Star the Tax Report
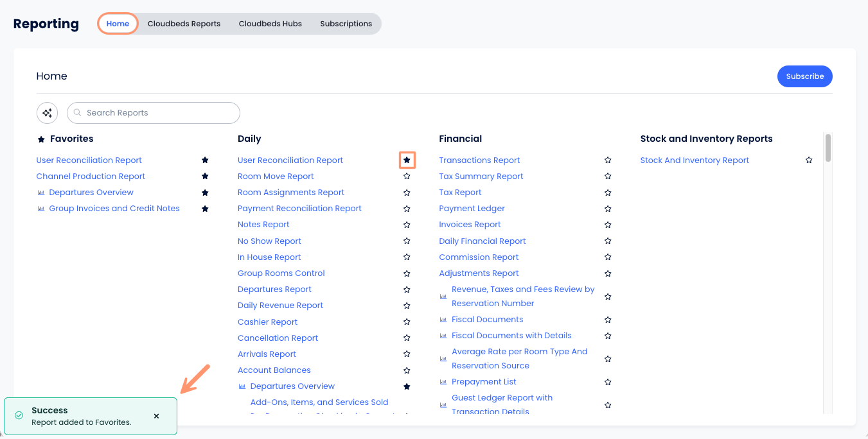This screenshot has height=439, width=868. (x=608, y=193)
